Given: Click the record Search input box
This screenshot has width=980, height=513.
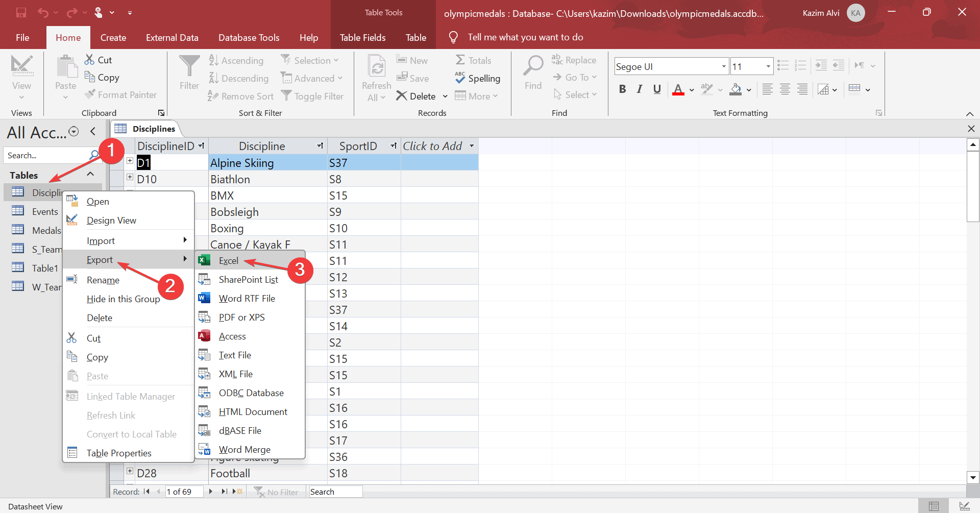Looking at the screenshot, I should [335, 492].
